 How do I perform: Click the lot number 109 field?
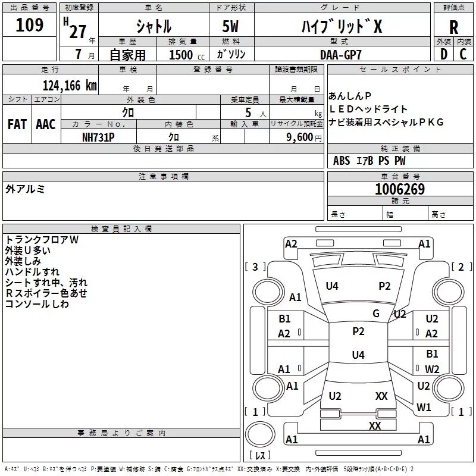(x=29, y=24)
